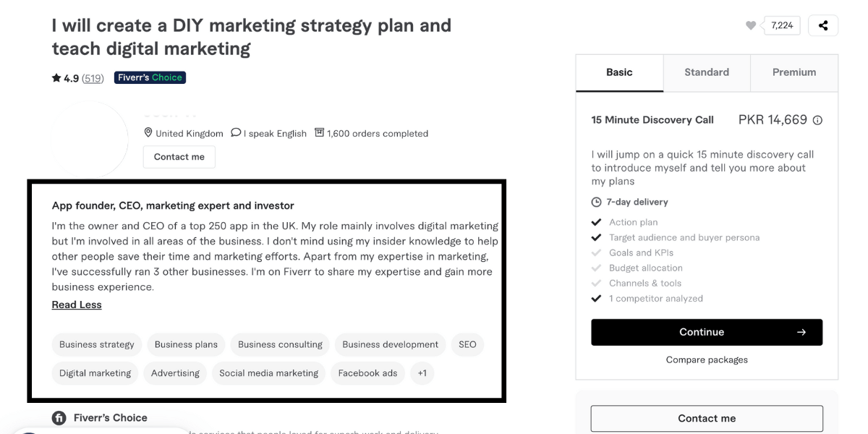The image size is (868, 434).
Task: Click the checkmark for Target audience and buyer persona
Action: point(597,237)
